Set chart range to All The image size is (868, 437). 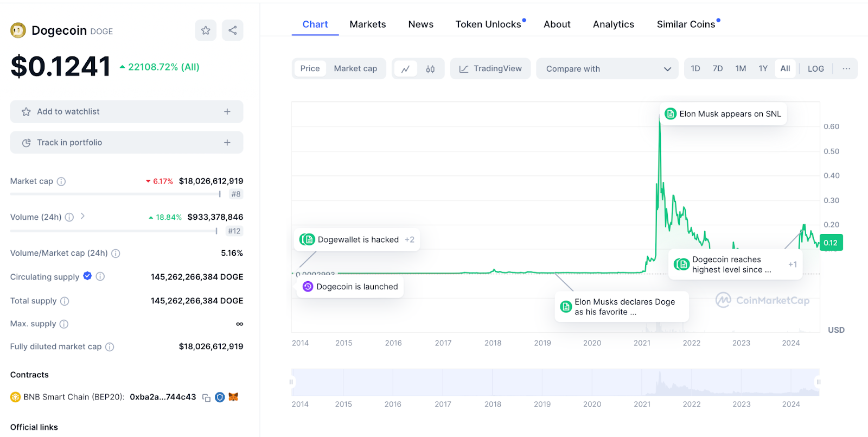785,68
